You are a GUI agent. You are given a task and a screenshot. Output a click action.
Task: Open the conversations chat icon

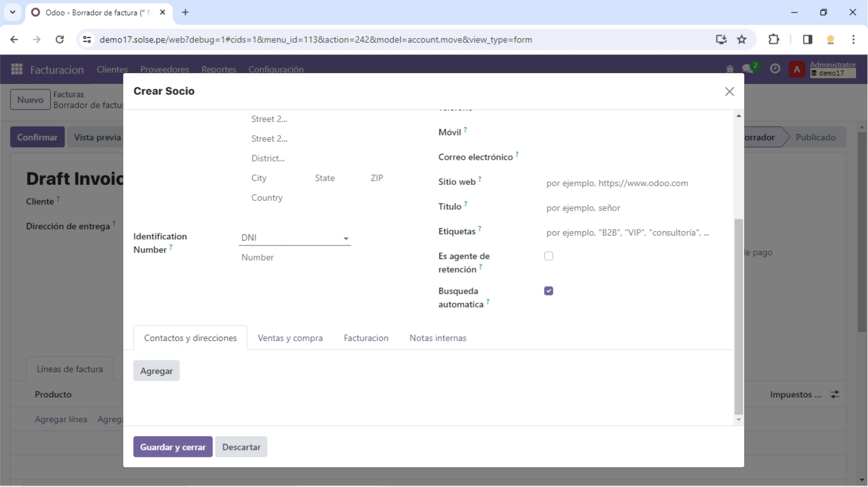(748, 69)
